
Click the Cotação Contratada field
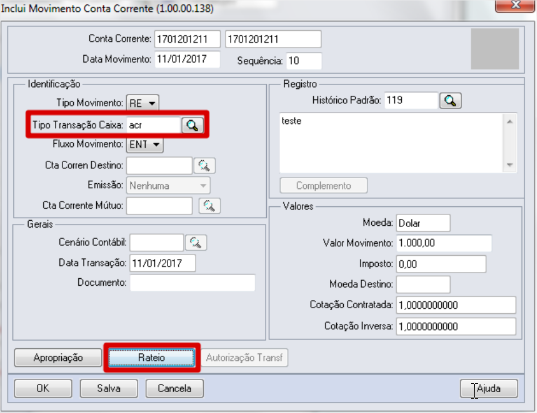[x=456, y=305]
